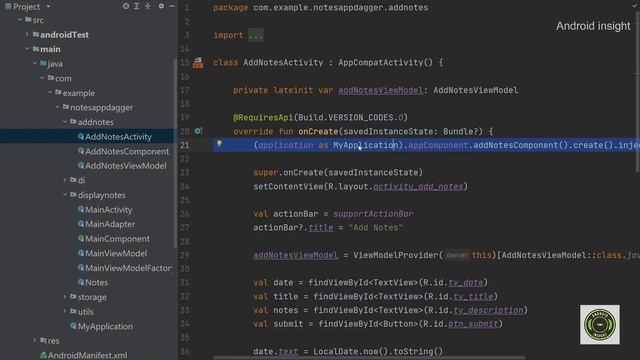
Task: Click the main folder icon
Action: coord(36,49)
